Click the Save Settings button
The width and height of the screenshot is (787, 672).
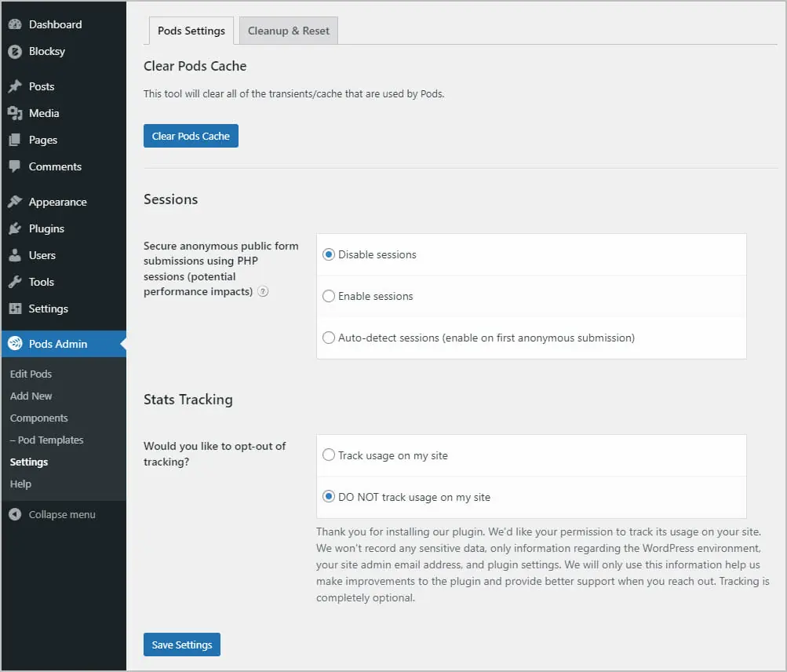click(x=182, y=645)
